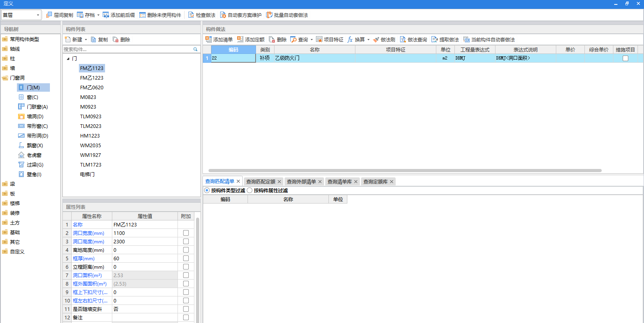The height and width of the screenshot is (323, 644).
Task: Check 附加 box for 离地高度
Action: point(186,250)
